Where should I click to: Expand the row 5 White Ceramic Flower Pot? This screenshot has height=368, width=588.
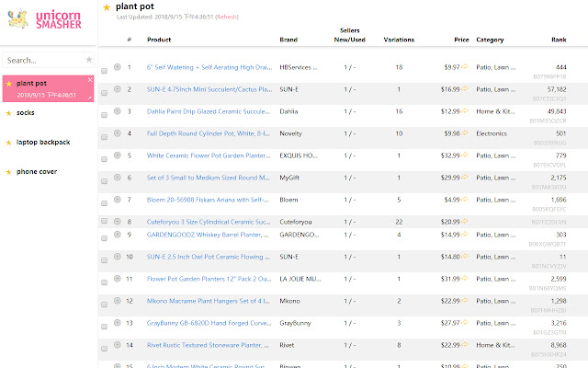coord(117,155)
